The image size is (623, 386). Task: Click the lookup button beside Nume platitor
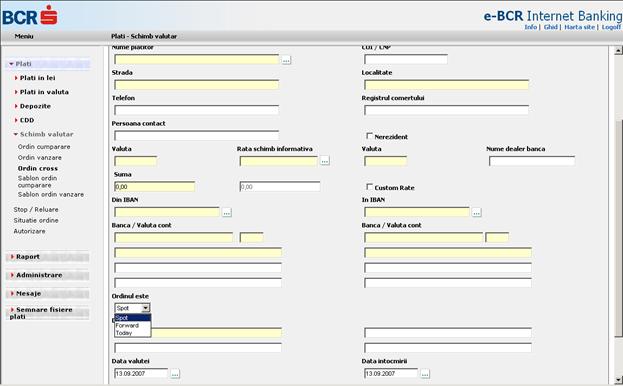tap(286, 60)
